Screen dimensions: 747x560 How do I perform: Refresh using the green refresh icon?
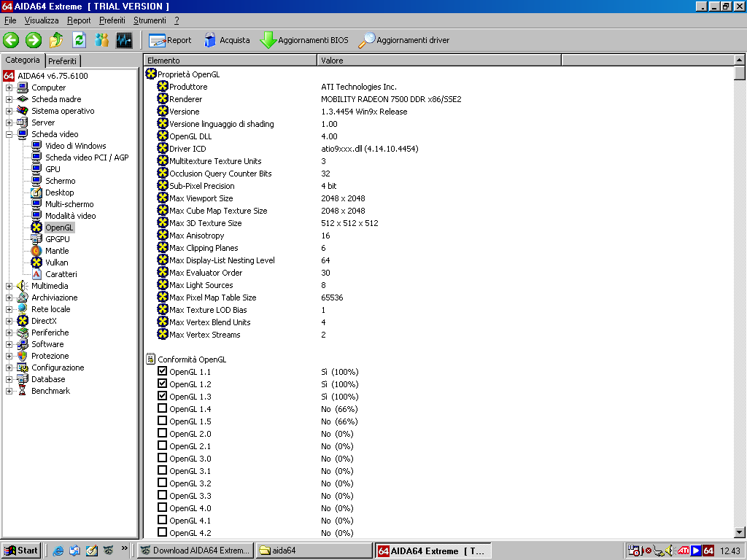79,40
